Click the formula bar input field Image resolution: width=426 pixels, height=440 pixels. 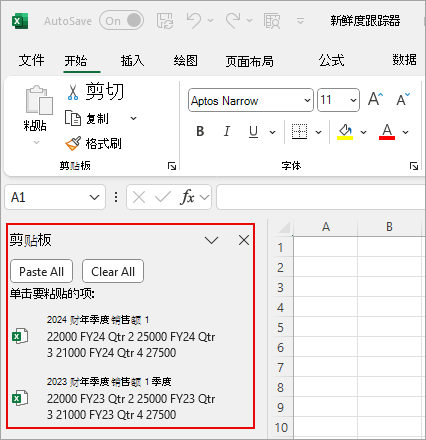(x=321, y=197)
